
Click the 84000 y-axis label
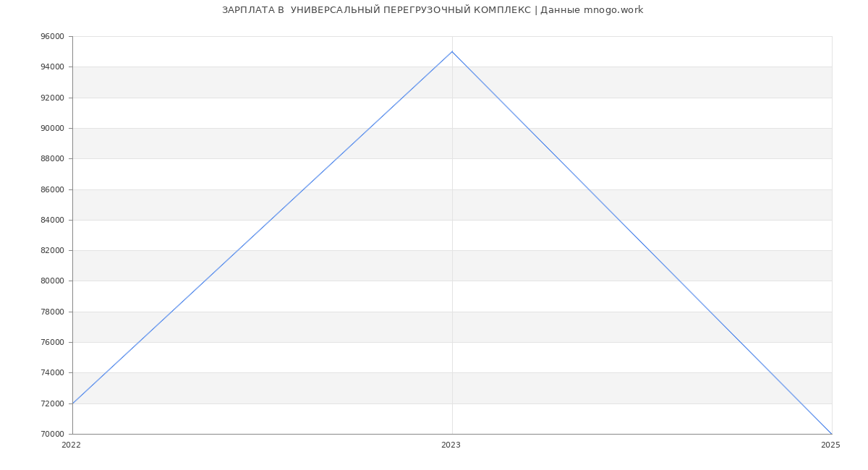pos(52,221)
